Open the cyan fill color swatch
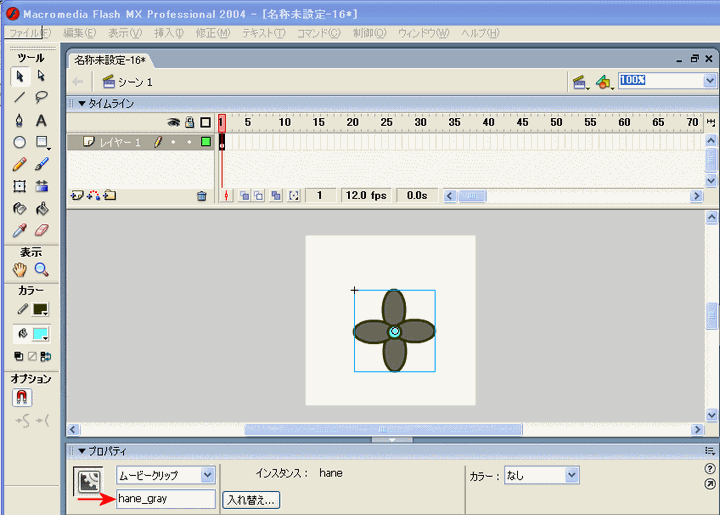Viewport: 720px width, 515px height. 40,334
